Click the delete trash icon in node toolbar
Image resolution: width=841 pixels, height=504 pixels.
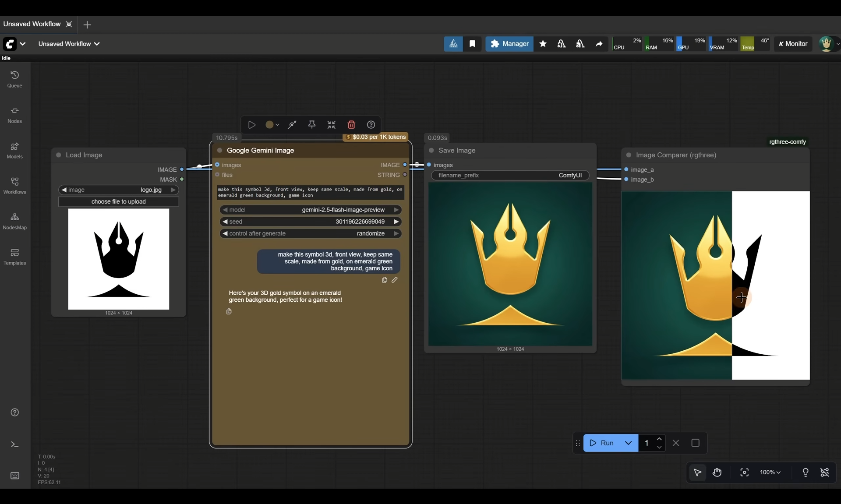(351, 125)
